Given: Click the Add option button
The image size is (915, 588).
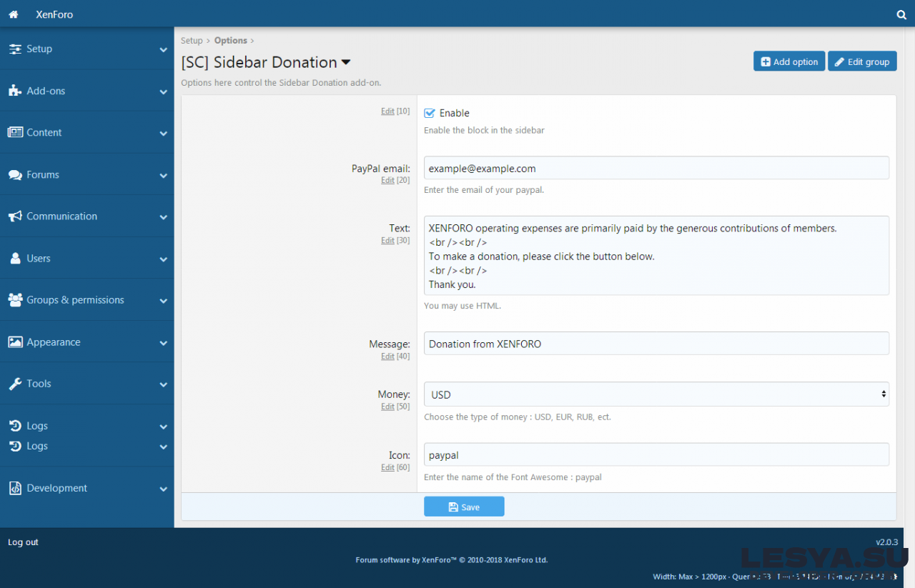Looking at the screenshot, I should pos(789,61).
